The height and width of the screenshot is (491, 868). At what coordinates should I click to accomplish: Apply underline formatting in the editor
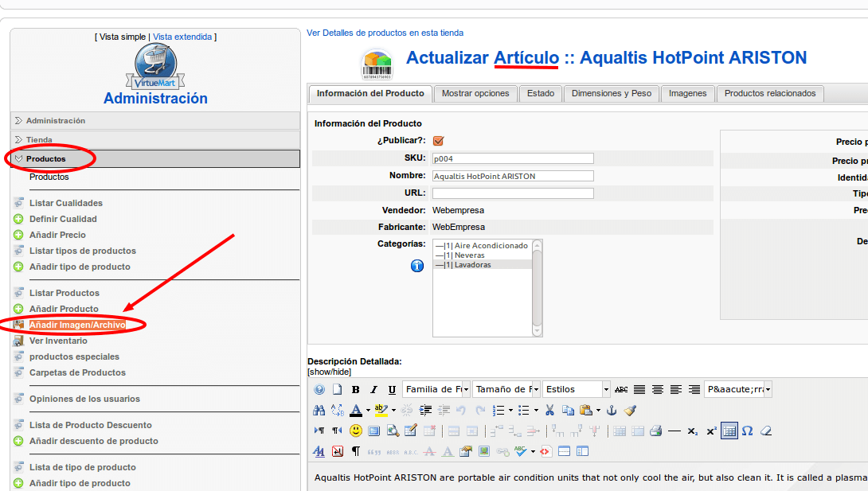tap(392, 389)
